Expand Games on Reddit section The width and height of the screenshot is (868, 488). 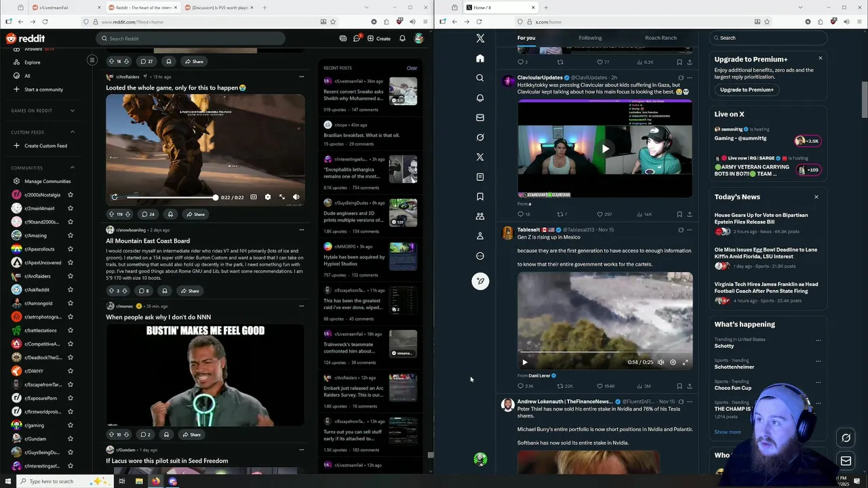coord(73,110)
